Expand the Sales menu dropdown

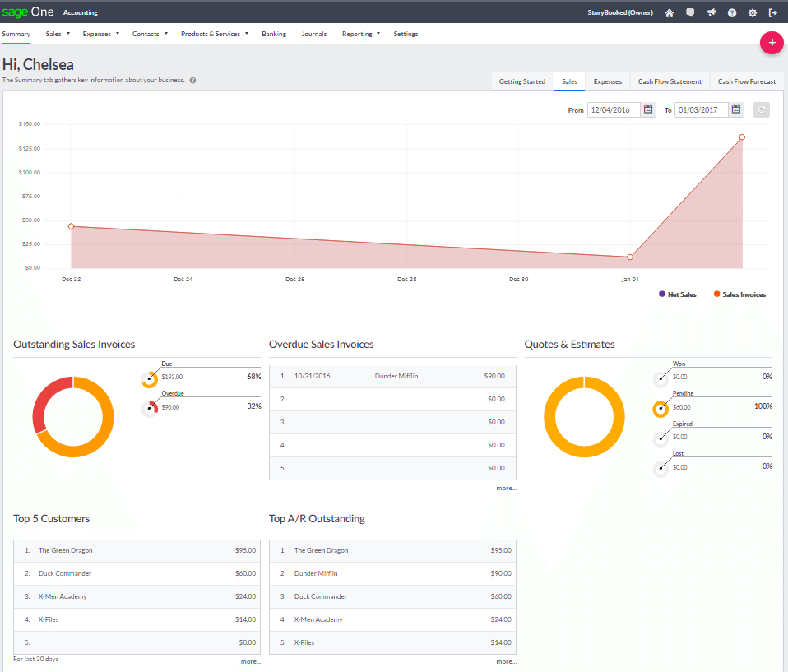pyautogui.click(x=58, y=34)
